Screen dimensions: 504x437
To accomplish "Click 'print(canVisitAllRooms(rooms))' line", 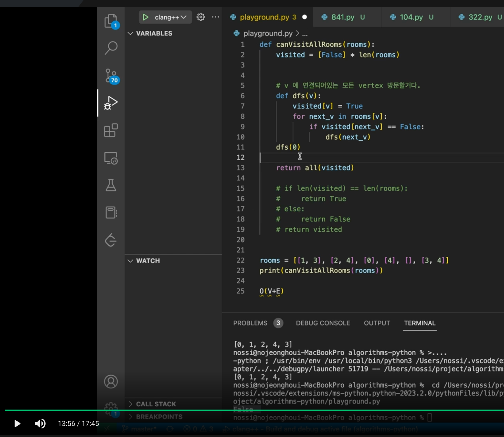I will coord(321,271).
